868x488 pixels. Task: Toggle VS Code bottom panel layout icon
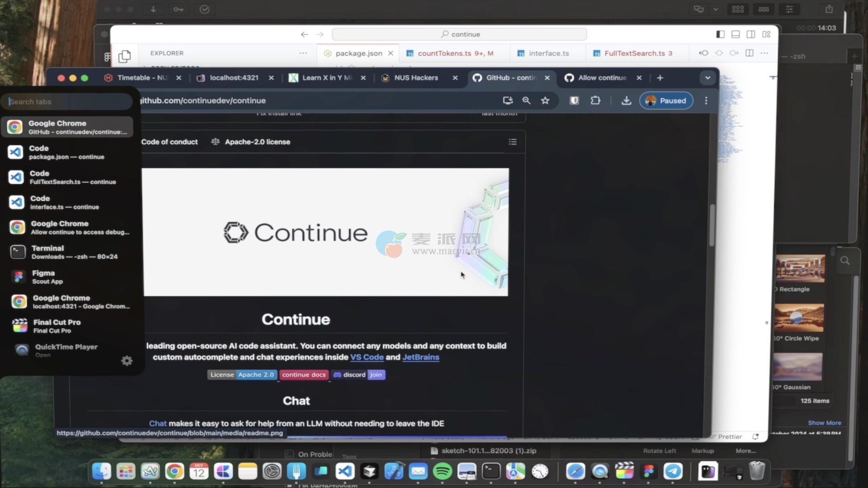736,34
